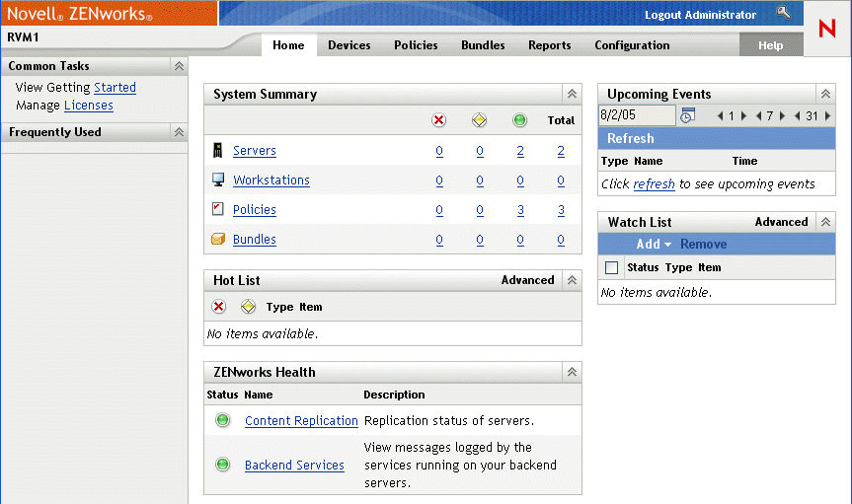Screen dimensions: 852x504
Task: Collapse the Common Tasks panel
Action: click(x=179, y=66)
